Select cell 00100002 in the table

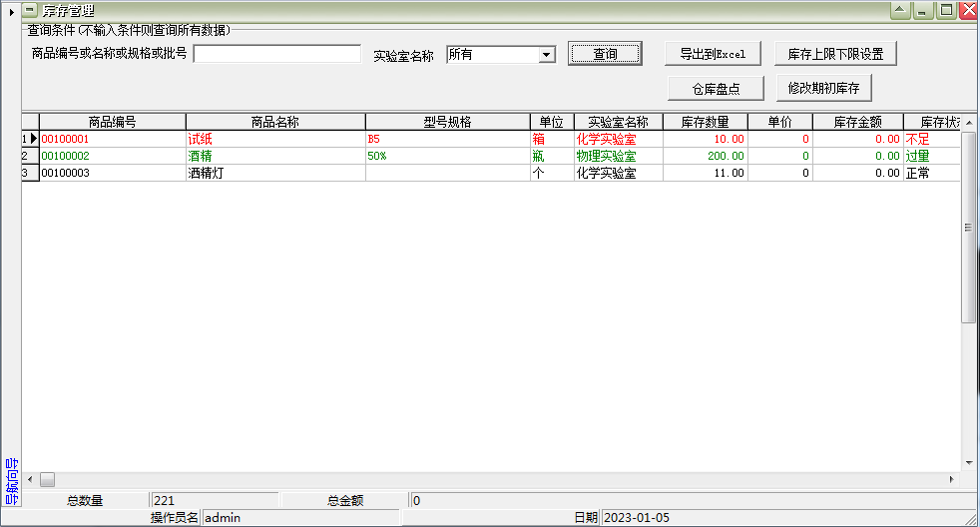pos(113,156)
